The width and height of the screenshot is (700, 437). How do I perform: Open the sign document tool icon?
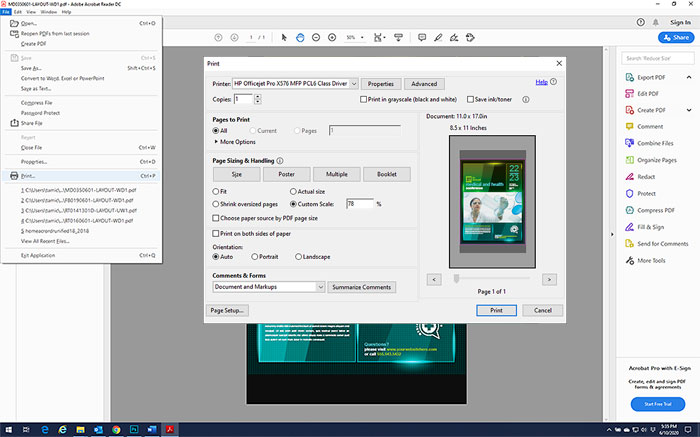click(454, 37)
